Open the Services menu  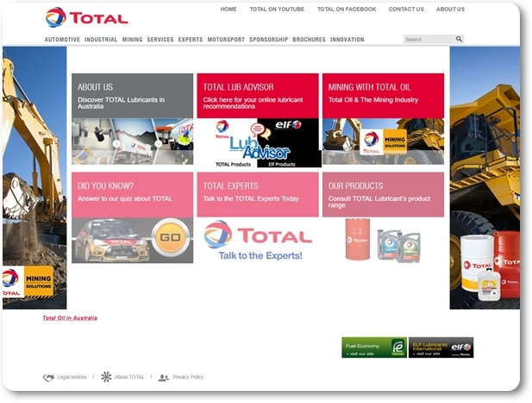(160, 40)
